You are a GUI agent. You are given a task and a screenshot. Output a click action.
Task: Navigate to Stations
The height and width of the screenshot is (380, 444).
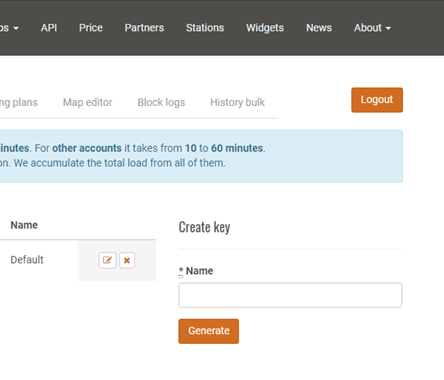[x=205, y=28]
